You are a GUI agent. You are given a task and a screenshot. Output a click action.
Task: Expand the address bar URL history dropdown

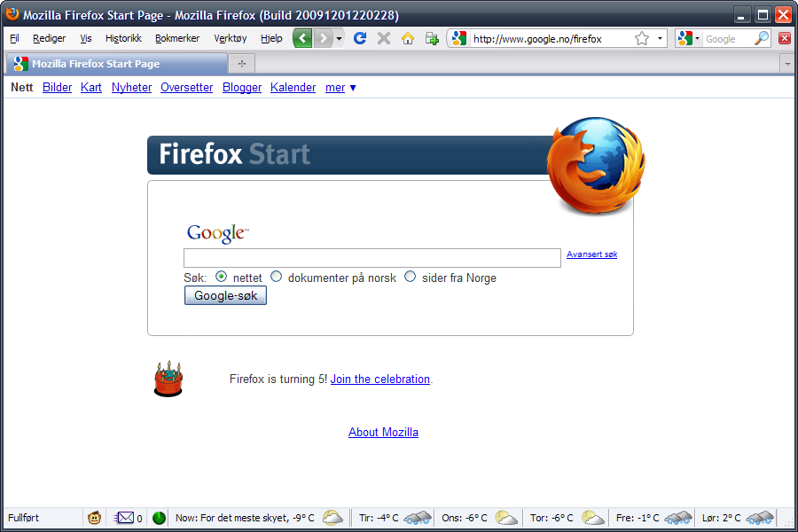660,38
